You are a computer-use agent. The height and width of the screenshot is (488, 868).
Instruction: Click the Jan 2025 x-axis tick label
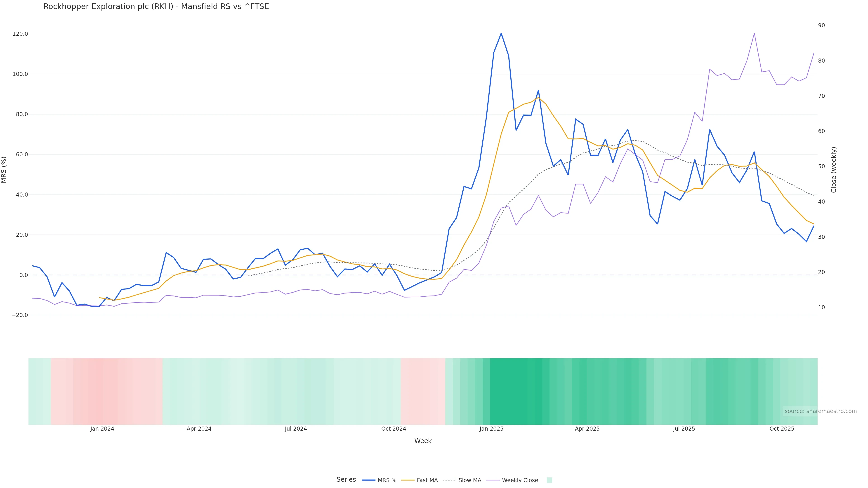(x=491, y=429)
